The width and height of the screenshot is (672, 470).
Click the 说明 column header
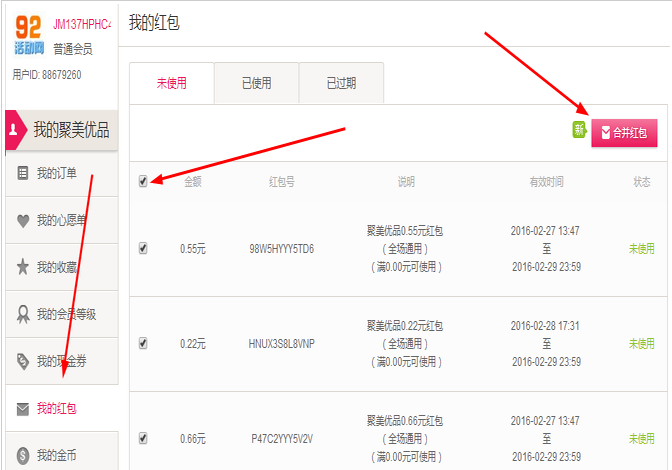tap(406, 182)
